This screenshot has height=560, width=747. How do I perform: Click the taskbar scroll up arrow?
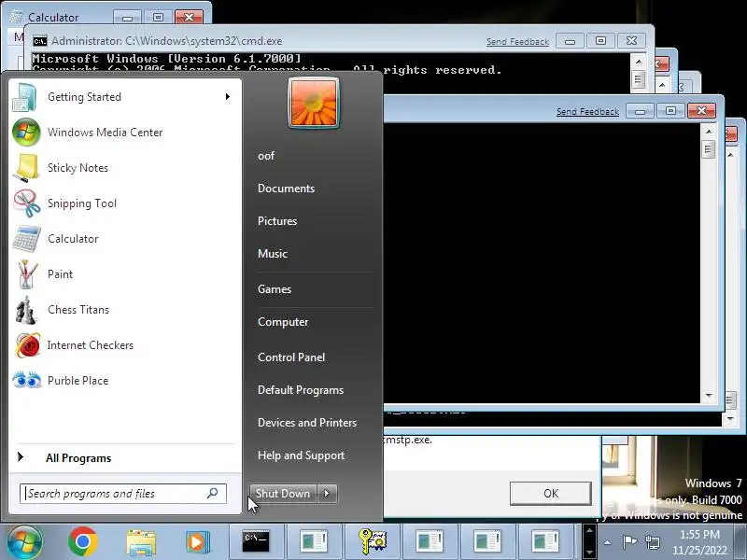point(589,530)
